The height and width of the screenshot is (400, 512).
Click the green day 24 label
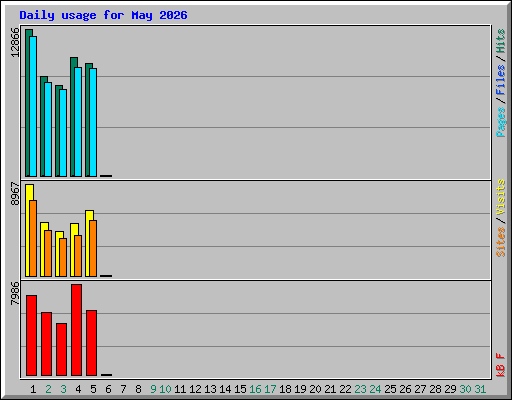(375, 389)
